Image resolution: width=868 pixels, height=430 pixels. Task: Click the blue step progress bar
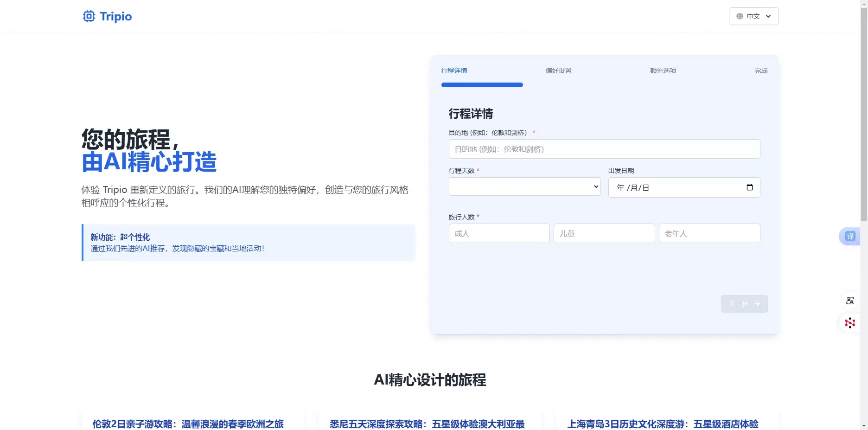[482, 85]
